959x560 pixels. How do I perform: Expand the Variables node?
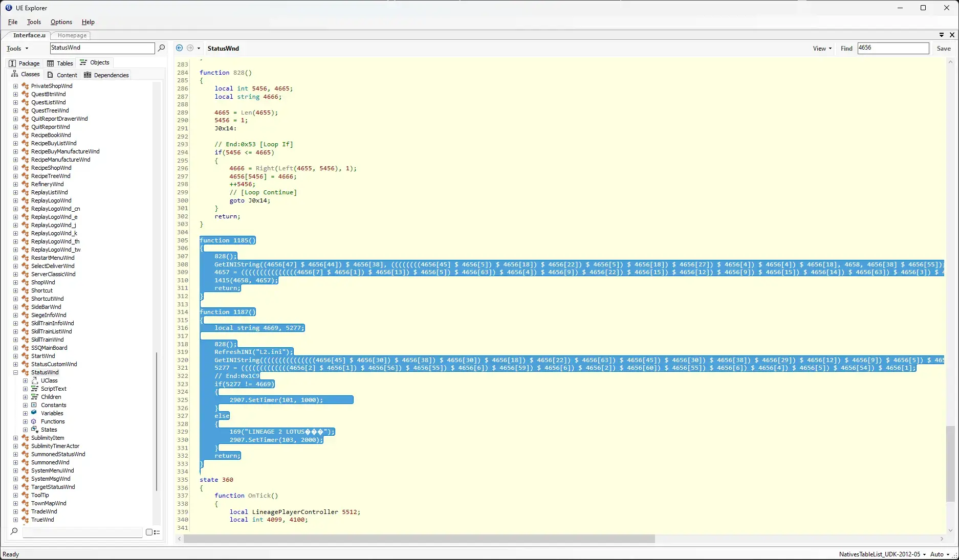(25, 413)
